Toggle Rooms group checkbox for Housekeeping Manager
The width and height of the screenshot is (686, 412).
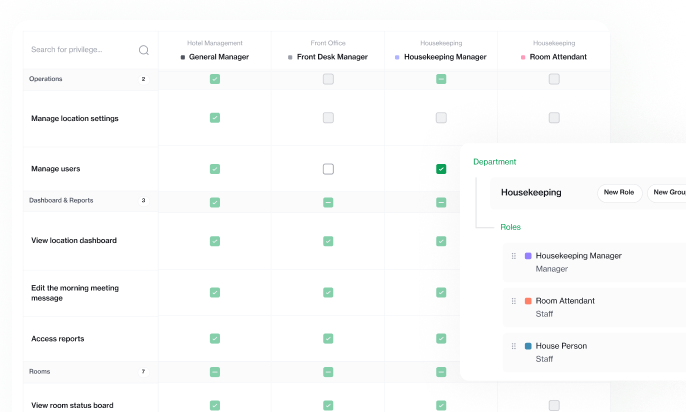coord(441,372)
